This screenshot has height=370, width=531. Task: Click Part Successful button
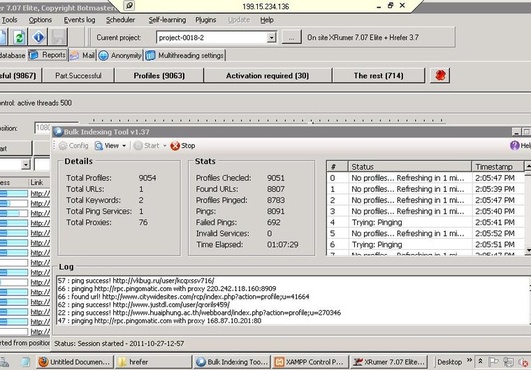pyautogui.click(x=78, y=75)
